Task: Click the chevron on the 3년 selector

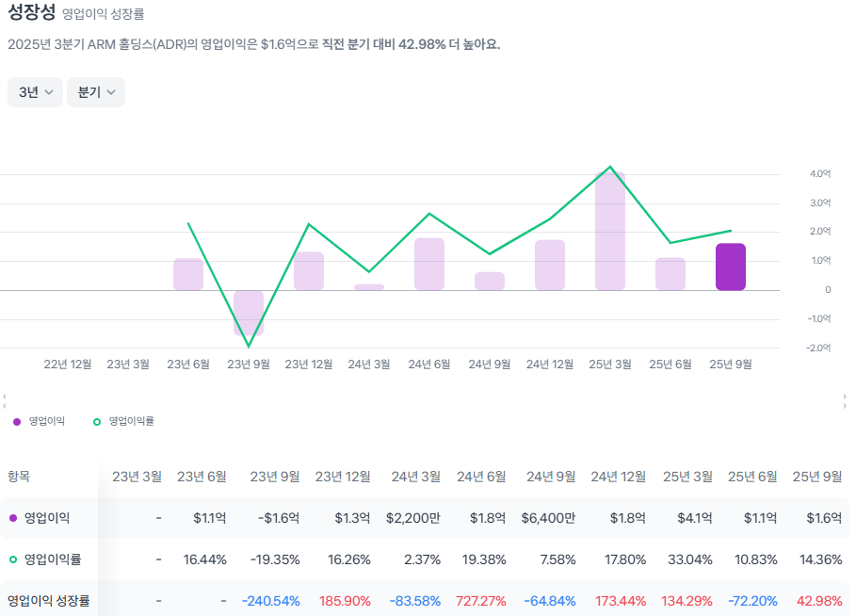Action: (x=49, y=91)
